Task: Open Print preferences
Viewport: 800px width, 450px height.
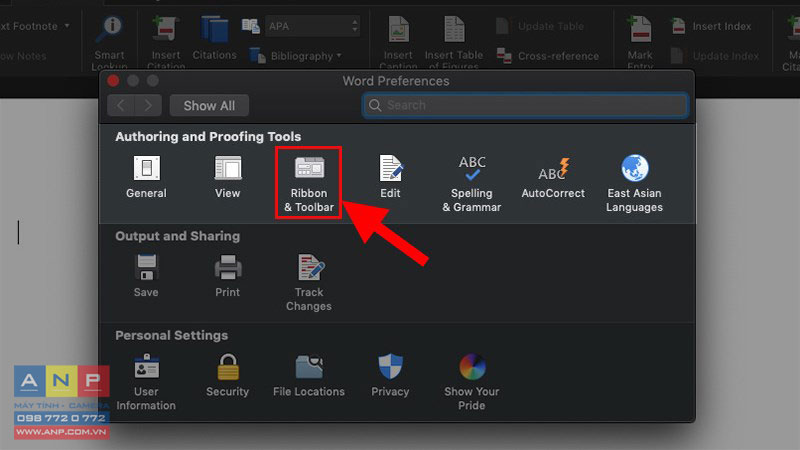Action: tap(228, 276)
